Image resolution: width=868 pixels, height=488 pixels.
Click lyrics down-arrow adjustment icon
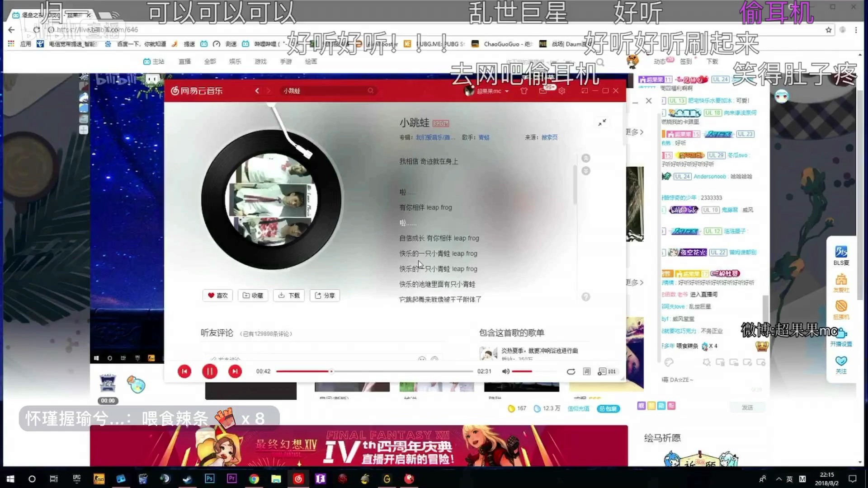[586, 171]
